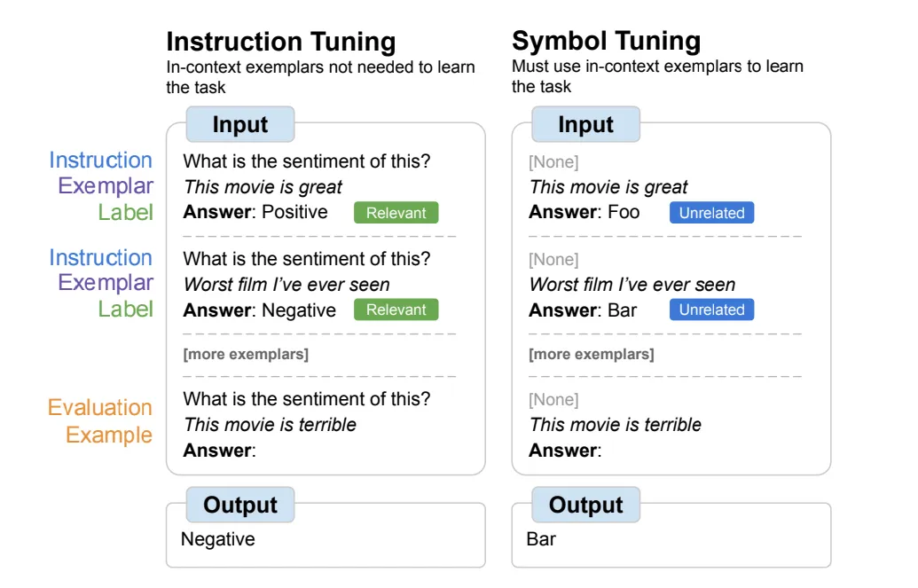
Task: Click the green Relevant badge beside Negative
Action: click(x=396, y=310)
